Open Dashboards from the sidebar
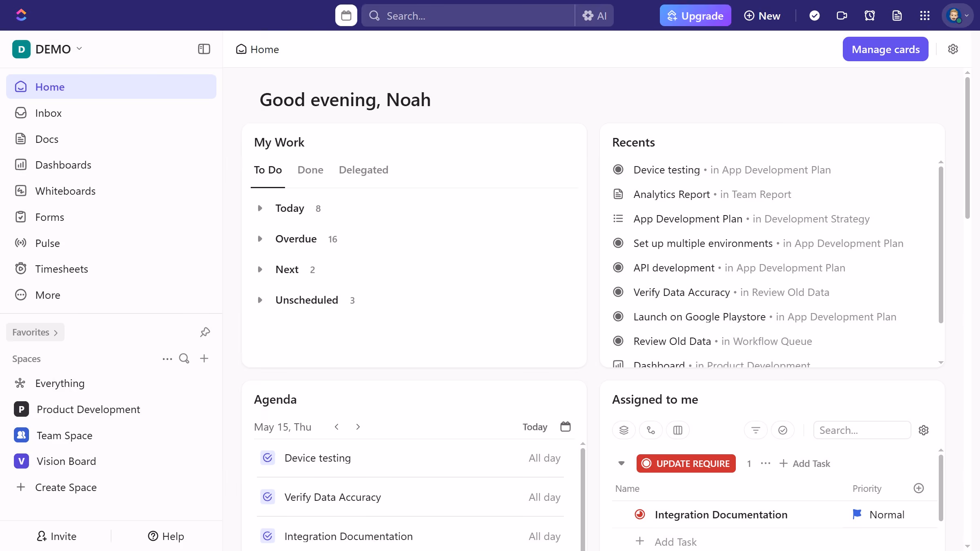This screenshot has width=980, height=551. pyautogui.click(x=111, y=165)
